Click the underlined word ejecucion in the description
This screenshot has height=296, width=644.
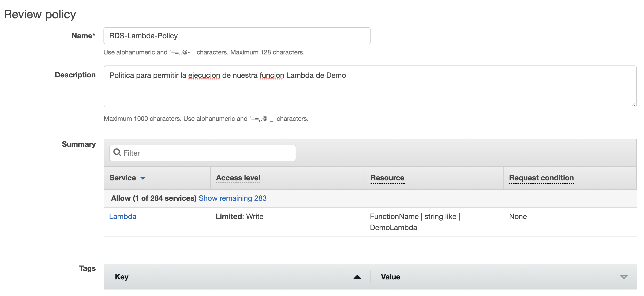click(x=204, y=75)
